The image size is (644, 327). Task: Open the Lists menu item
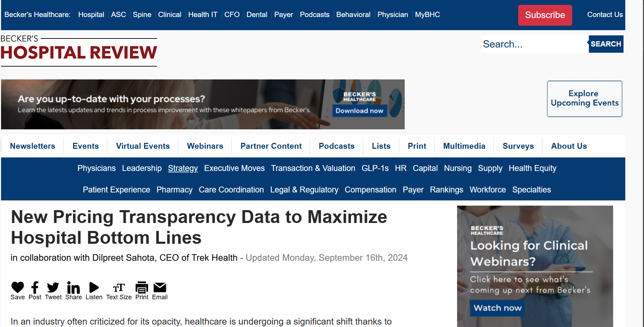[x=381, y=146]
